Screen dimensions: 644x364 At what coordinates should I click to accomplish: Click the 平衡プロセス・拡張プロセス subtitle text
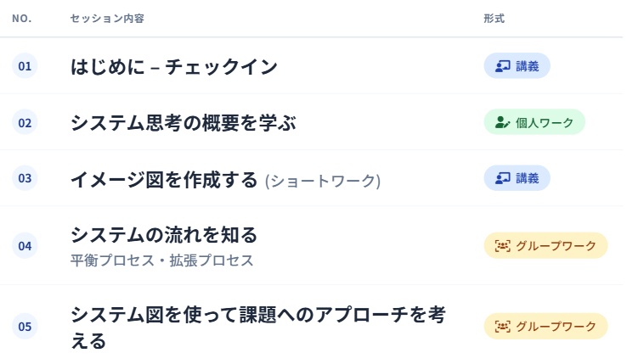[x=161, y=260]
